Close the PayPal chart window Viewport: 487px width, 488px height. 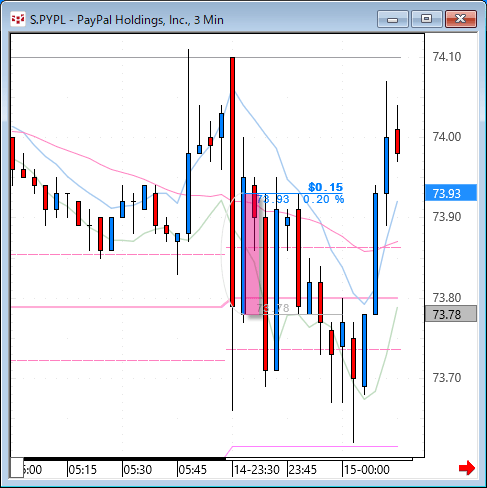click(461, 19)
